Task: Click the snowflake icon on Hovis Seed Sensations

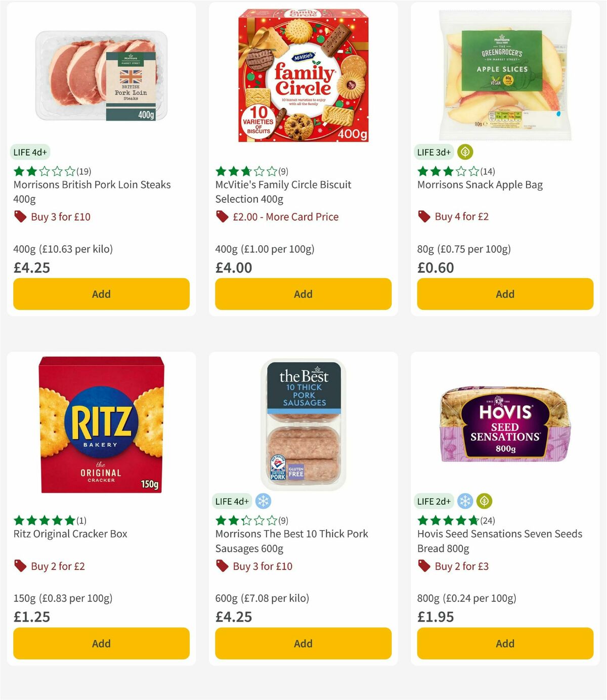Action: [x=466, y=501]
